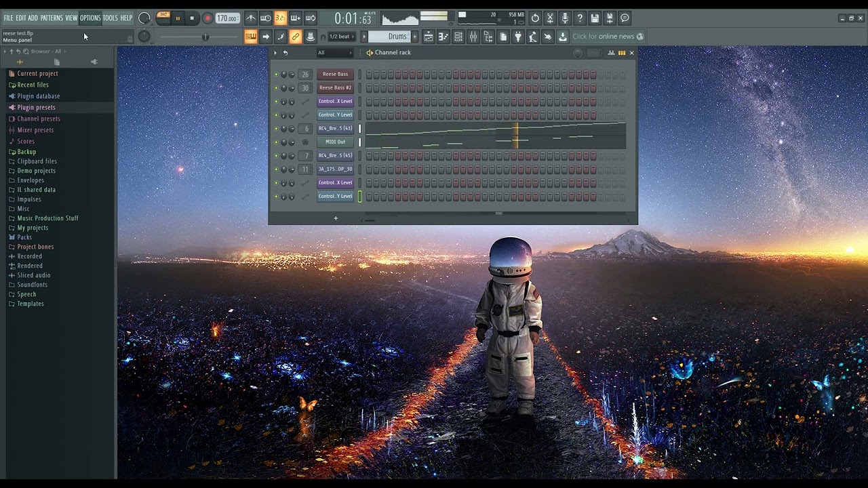Toggle the Channel rack view icon in toolbar
Image resolution: width=868 pixels, height=488 pixels.
458,37
